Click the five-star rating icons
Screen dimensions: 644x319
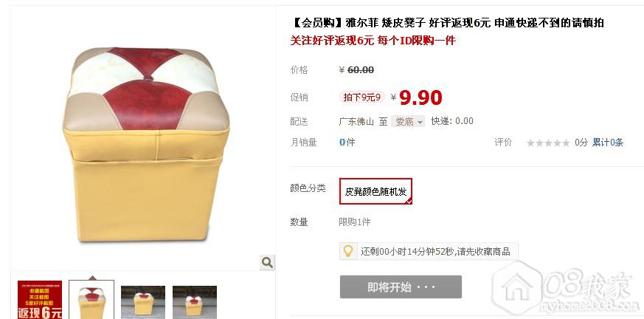(x=548, y=143)
